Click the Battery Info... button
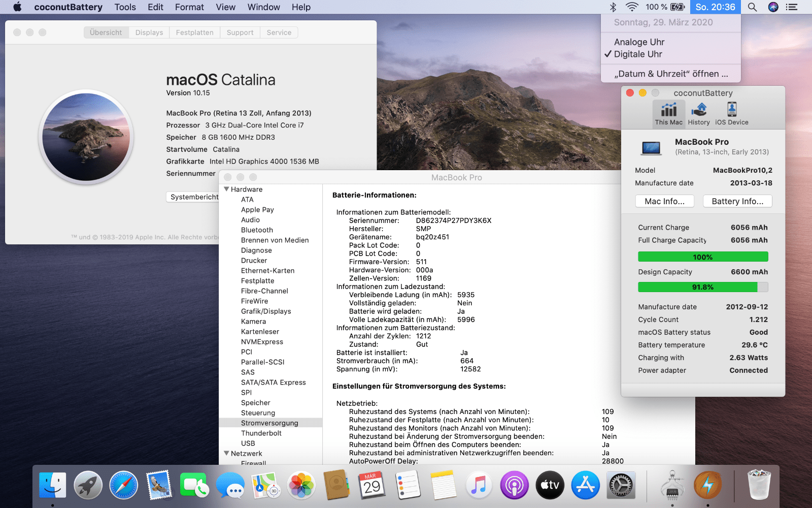Image resolution: width=812 pixels, height=508 pixels. tap(737, 201)
